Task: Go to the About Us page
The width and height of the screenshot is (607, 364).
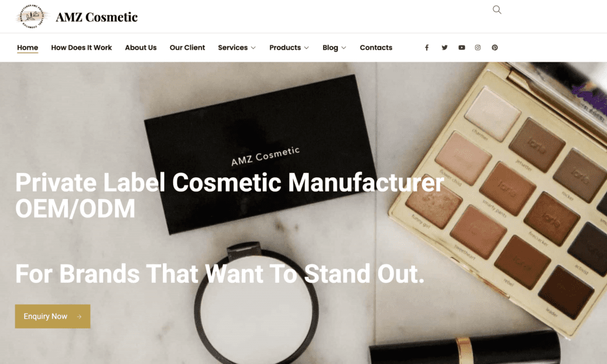Action: [x=140, y=47]
